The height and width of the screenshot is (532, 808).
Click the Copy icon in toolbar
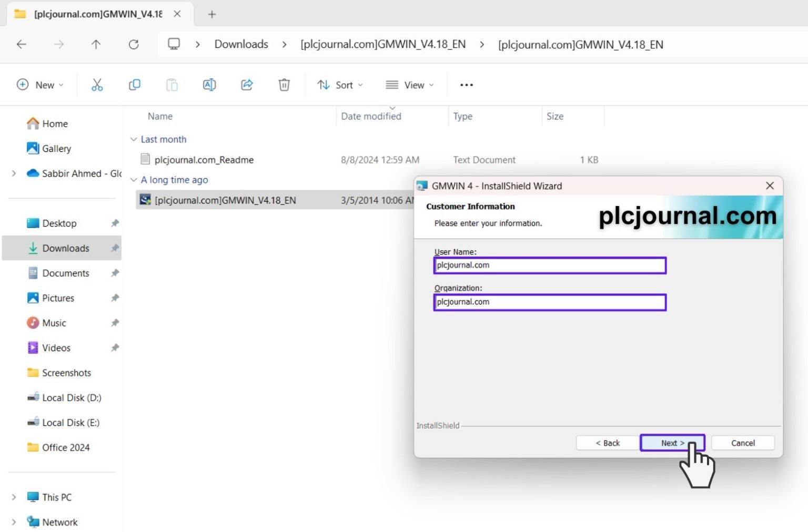[x=135, y=85]
